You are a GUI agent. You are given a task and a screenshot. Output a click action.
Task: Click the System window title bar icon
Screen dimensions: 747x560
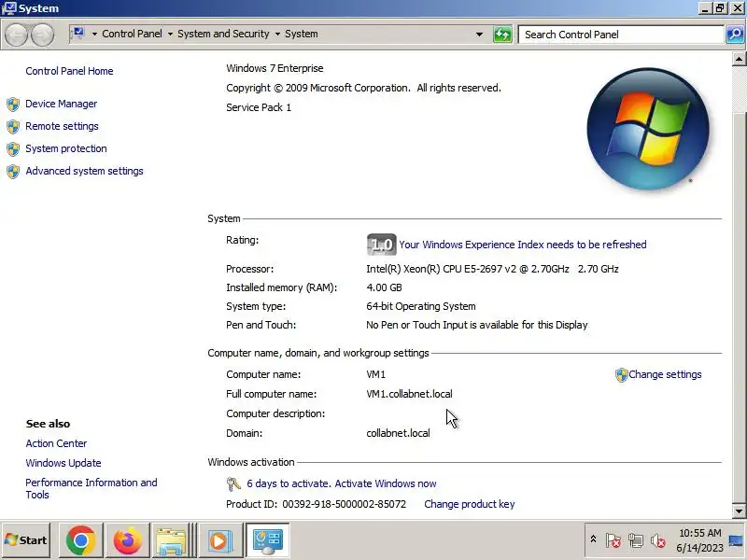click(x=8, y=8)
